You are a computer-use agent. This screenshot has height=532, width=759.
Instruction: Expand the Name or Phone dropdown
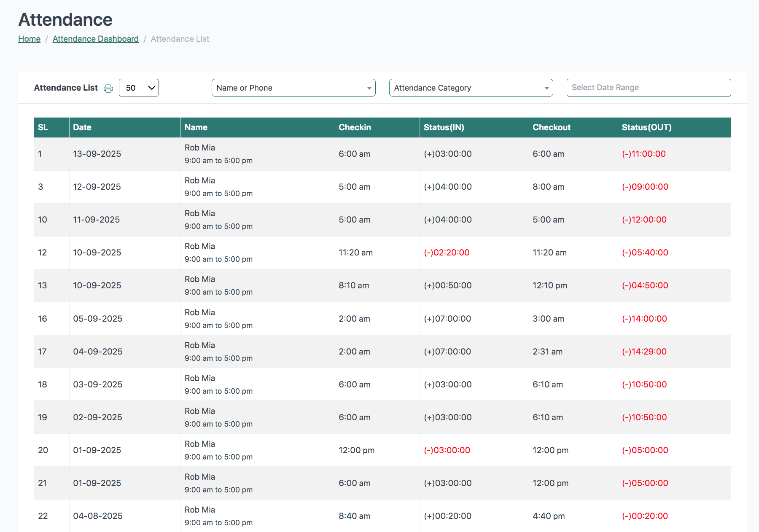coord(293,88)
